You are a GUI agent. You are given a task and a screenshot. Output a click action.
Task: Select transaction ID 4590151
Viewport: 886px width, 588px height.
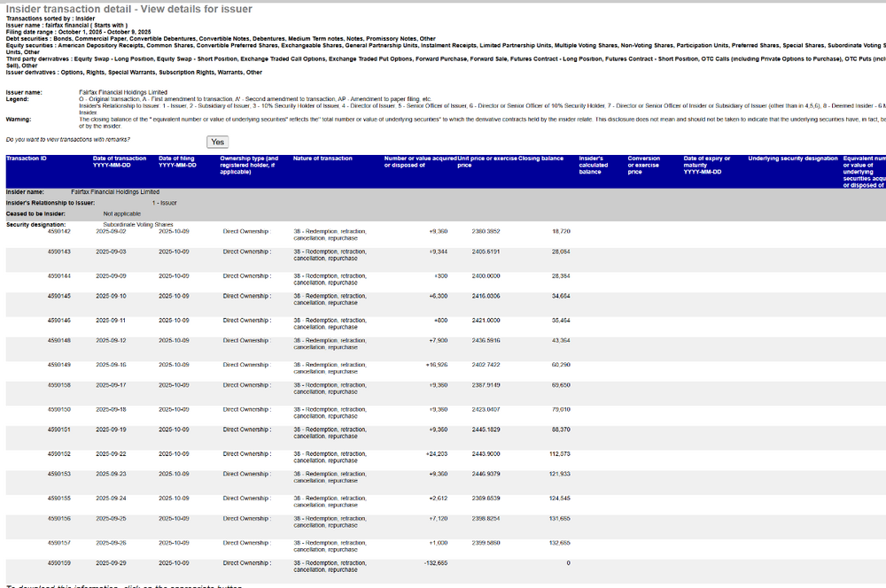click(x=59, y=429)
